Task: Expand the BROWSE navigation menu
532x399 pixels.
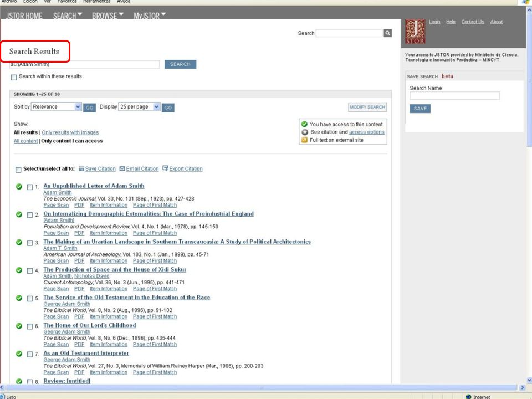Action: [108, 16]
